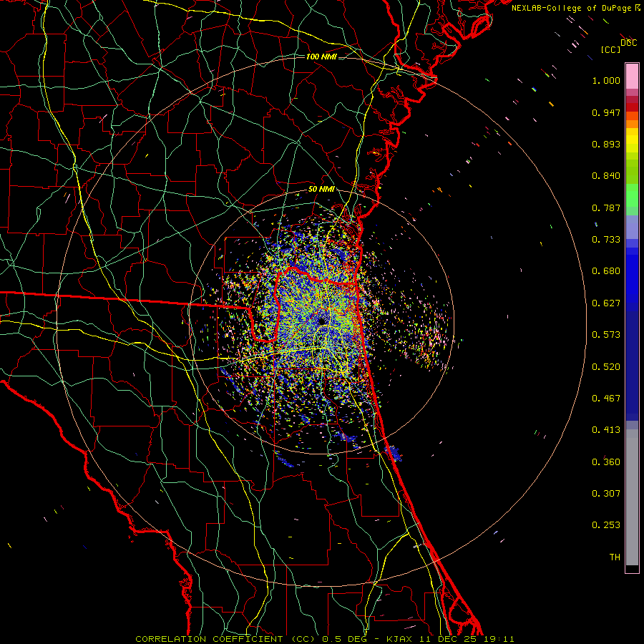Select the 0.840 scale value
This screenshot has height=644, width=644.
pyautogui.click(x=606, y=176)
